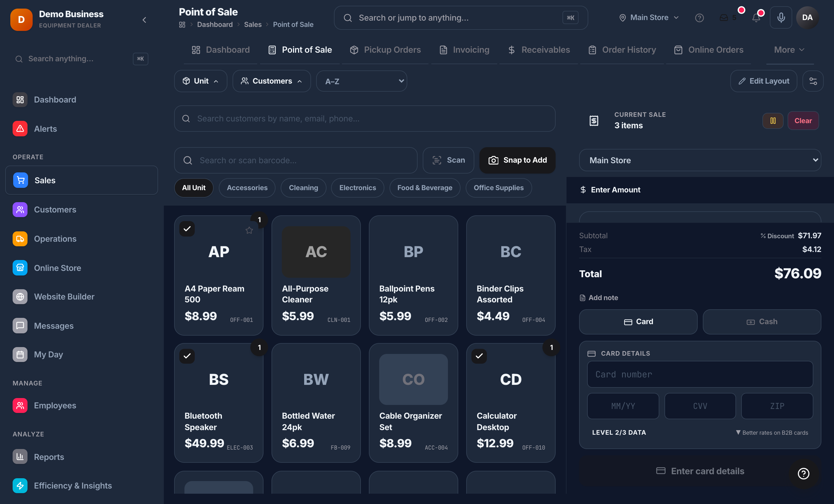Uncheck the Bluetooth Speaker selection checkbox
The height and width of the screenshot is (504, 834).
tap(187, 356)
